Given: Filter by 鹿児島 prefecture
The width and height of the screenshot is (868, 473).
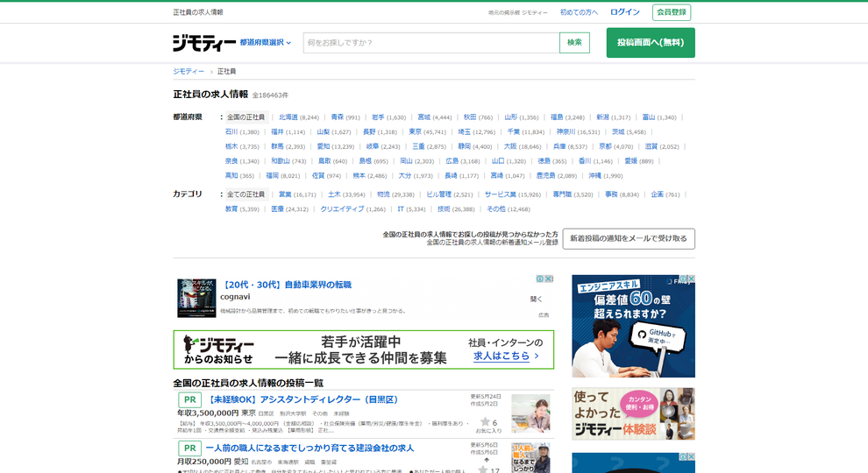Looking at the screenshot, I should coord(546,175).
